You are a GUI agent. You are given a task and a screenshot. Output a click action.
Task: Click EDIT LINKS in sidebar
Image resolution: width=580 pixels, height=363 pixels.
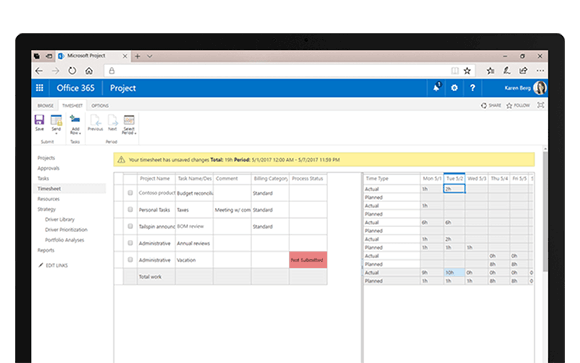(x=53, y=265)
